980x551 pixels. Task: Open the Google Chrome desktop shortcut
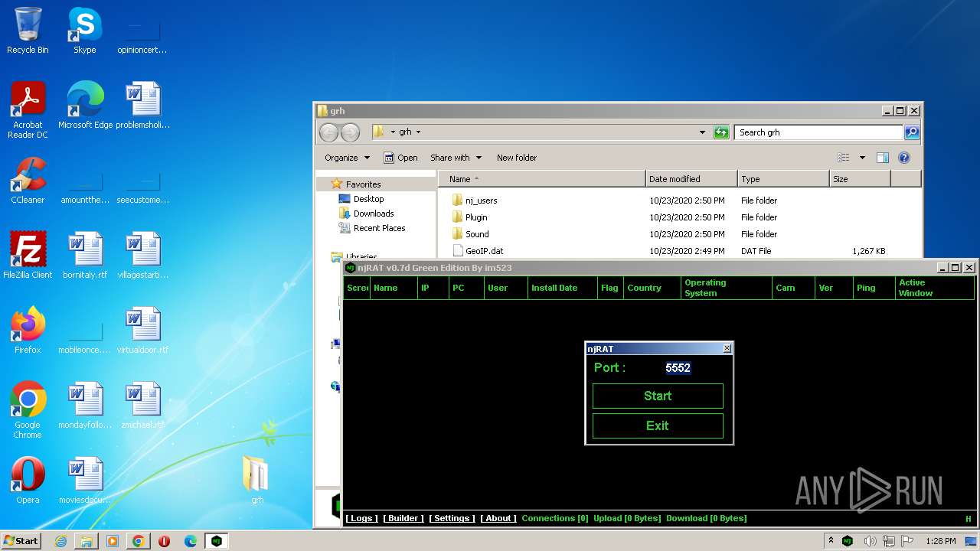28,410
